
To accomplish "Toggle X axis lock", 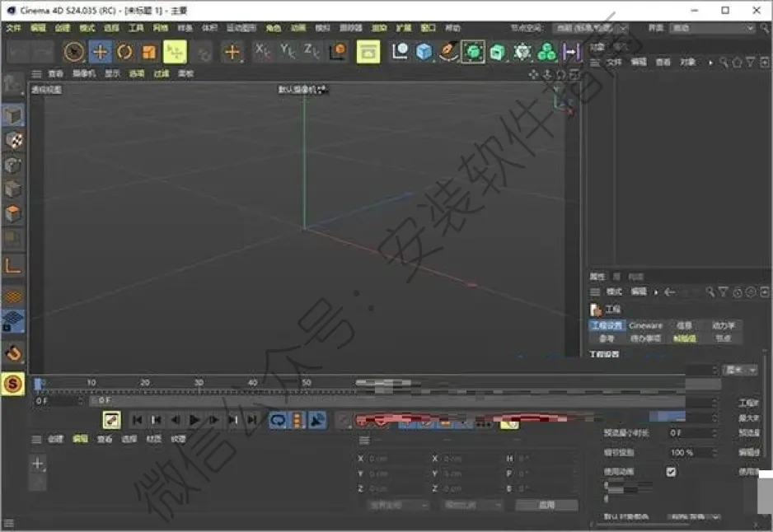I will 262,51.
